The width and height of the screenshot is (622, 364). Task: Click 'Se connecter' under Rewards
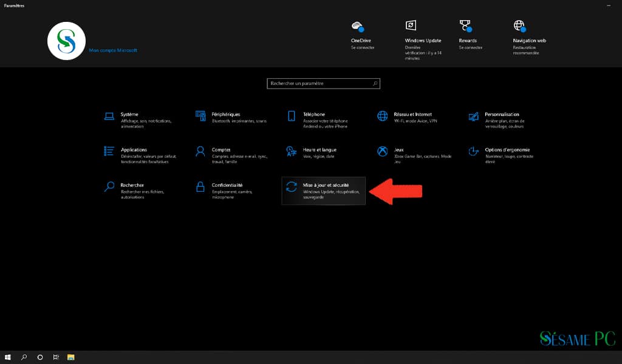coord(471,47)
